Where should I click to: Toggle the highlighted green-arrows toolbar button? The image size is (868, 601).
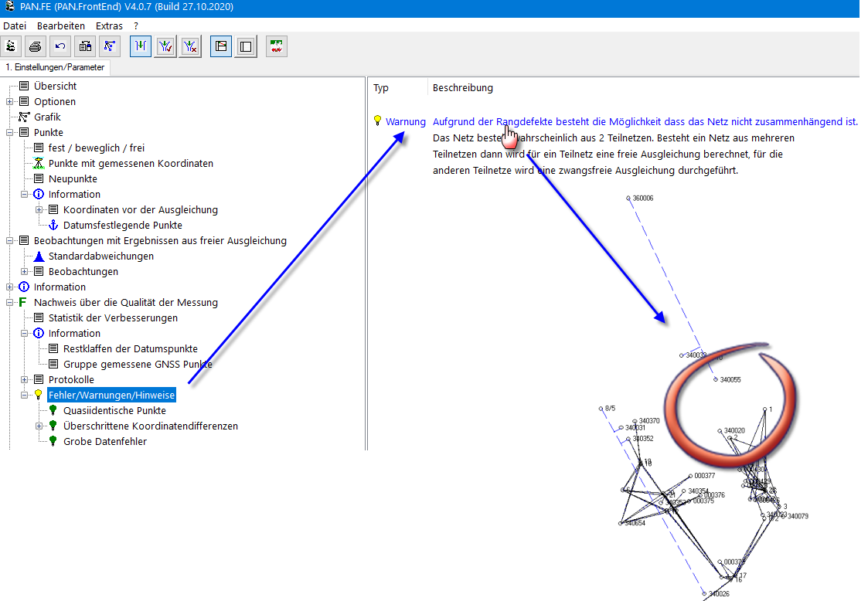click(141, 46)
